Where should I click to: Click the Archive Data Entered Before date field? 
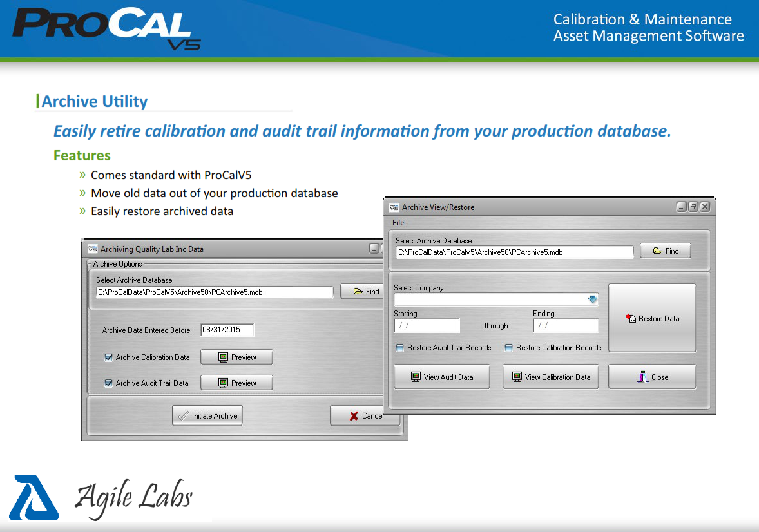[x=227, y=330]
